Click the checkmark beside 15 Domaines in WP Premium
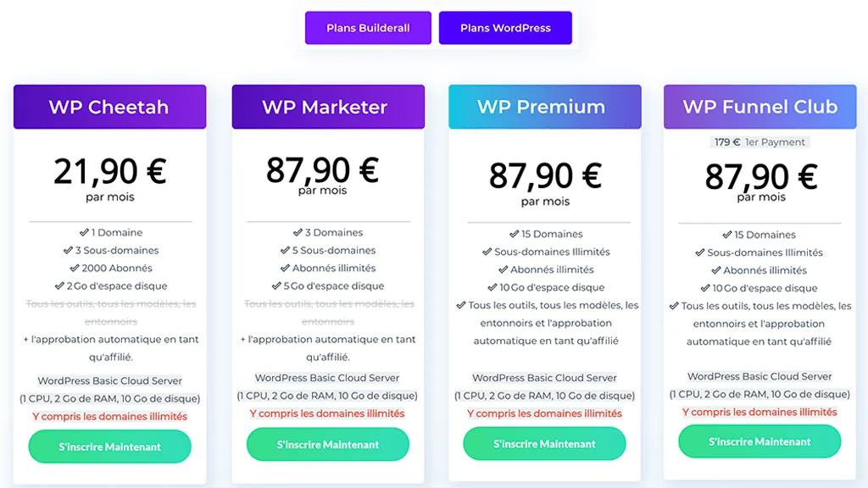The width and height of the screenshot is (868, 488). 515,234
